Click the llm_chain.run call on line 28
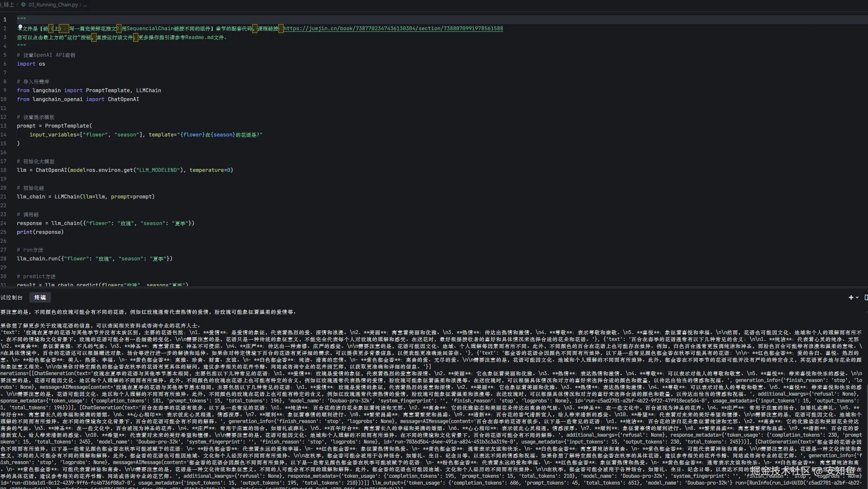Screen dimensions: 868x489 click(37, 259)
